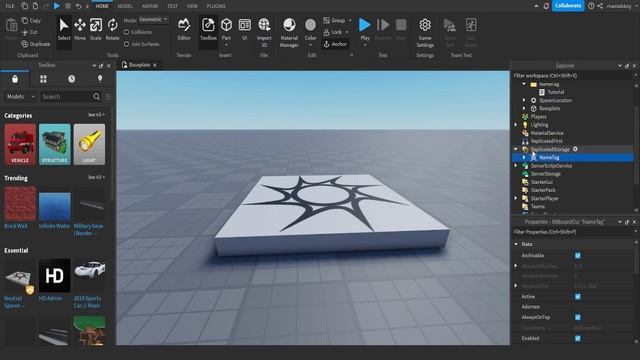Viewport: 640px width, 360px height.
Task: Activate the Scale tool
Action: pyautogui.click(x=96, y=29)
